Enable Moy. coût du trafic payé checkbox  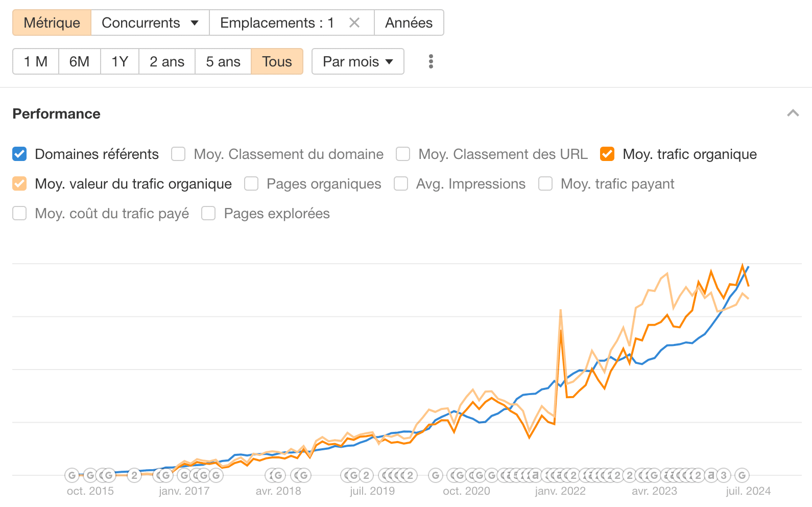point(19,213)
